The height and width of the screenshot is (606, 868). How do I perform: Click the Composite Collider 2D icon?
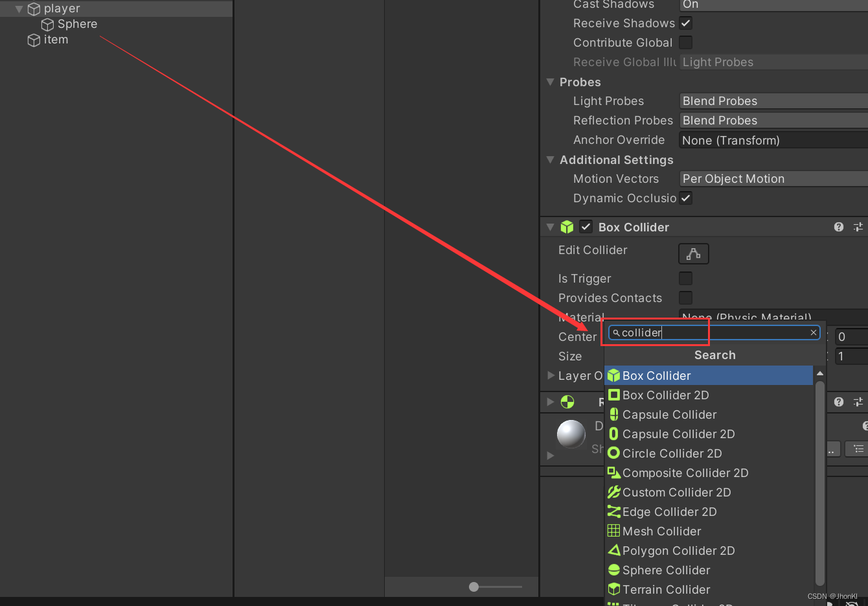tap(614, 472)
